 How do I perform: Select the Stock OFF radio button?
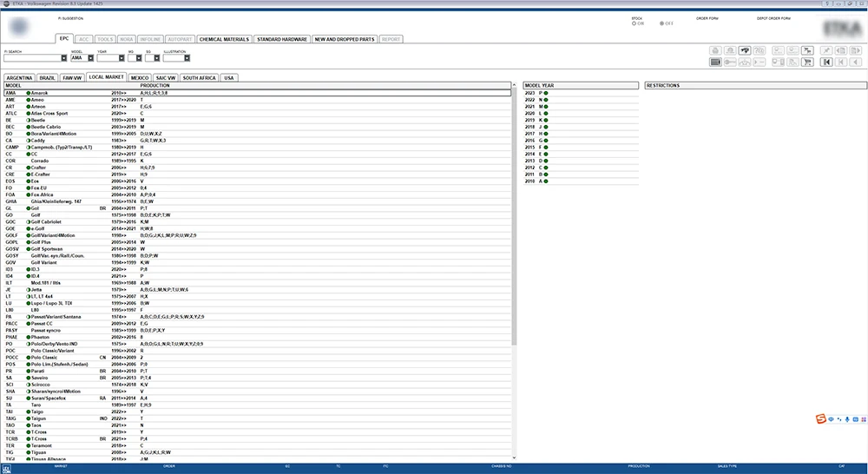tap(661, 23)
